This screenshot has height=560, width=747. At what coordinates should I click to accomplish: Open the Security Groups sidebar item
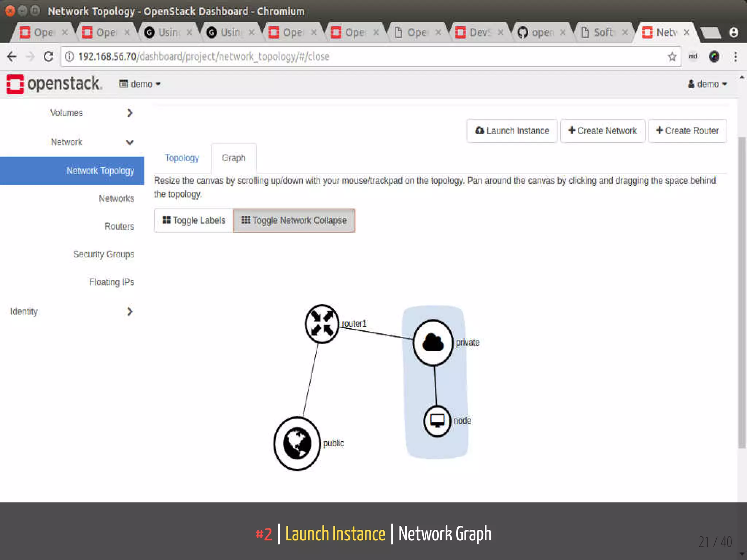[104, 254]
